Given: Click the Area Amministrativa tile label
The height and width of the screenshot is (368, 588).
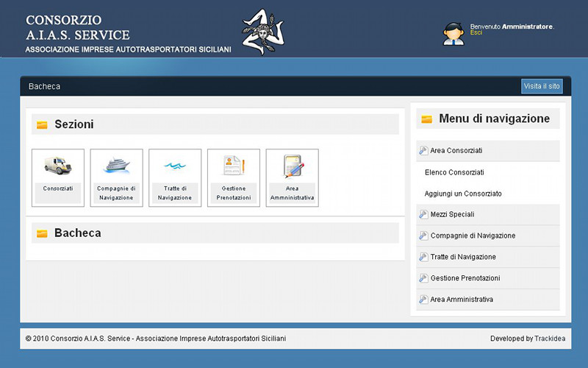Looking at the screenshot, I should pyautogui.click(x=292, y=193).
